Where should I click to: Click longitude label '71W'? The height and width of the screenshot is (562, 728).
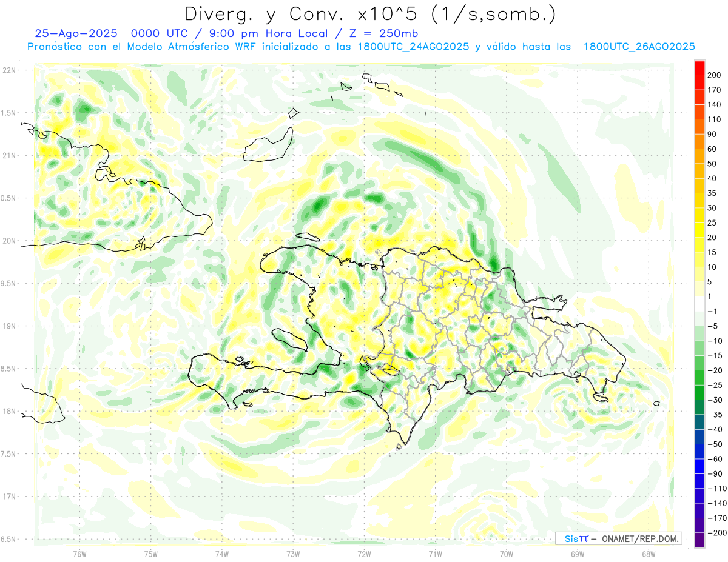click(x=435, y=554)
